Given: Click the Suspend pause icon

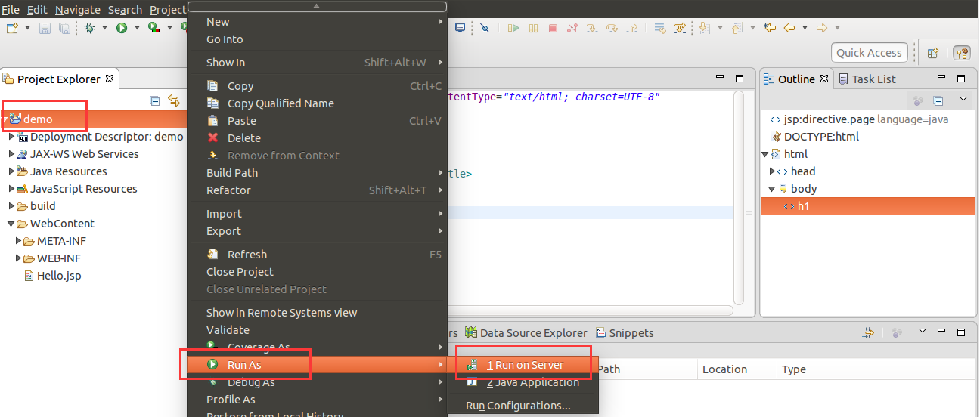Looking at the screenshot, I should click(534, 28).
